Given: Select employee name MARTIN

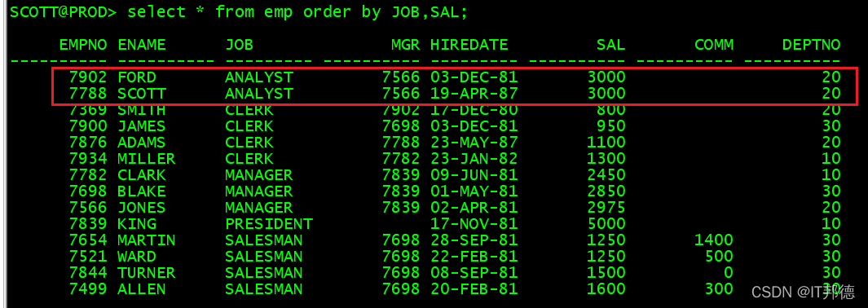Looking at the screenshot, I should coord(146,240).
